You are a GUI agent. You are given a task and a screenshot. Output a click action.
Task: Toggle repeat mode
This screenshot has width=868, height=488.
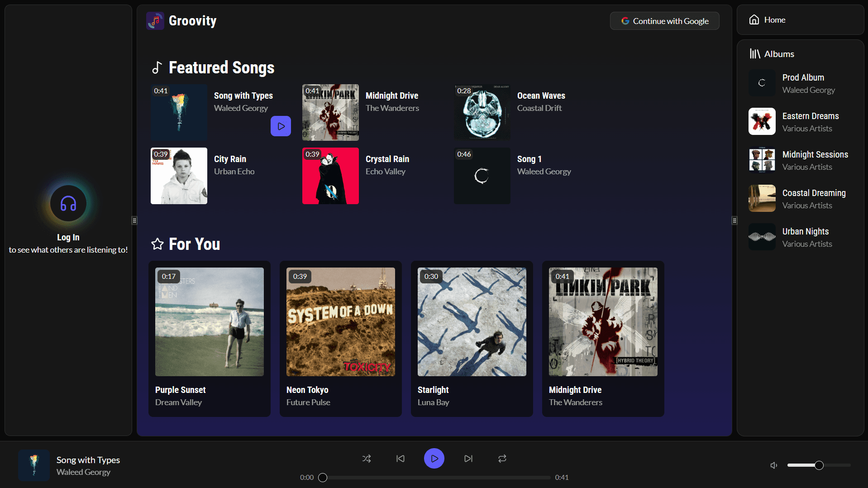pos(502,458)
